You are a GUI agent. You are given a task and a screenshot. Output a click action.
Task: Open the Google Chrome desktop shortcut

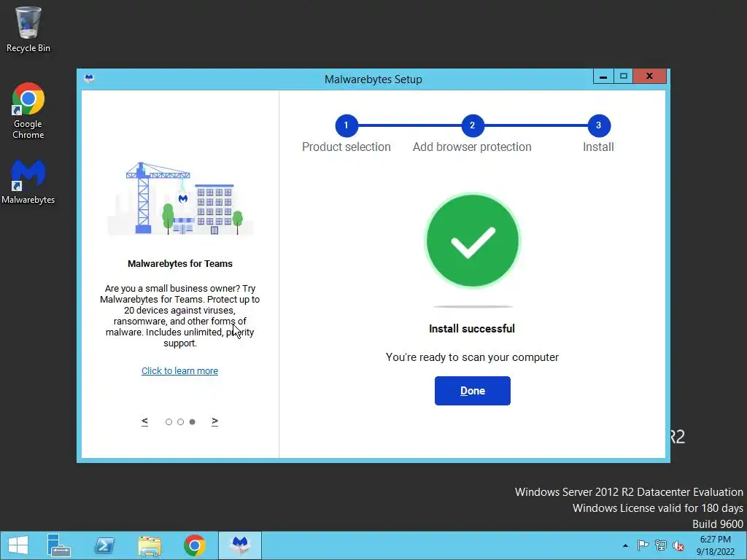[x=28, y=111]
